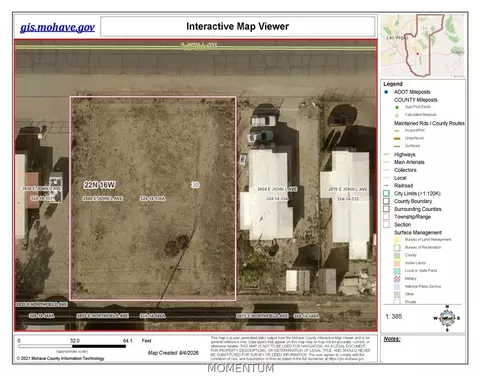Click the Bureau of Reclamation swatch
The width and height of the screenshot is (480, 376).
(x=397, y=247)
